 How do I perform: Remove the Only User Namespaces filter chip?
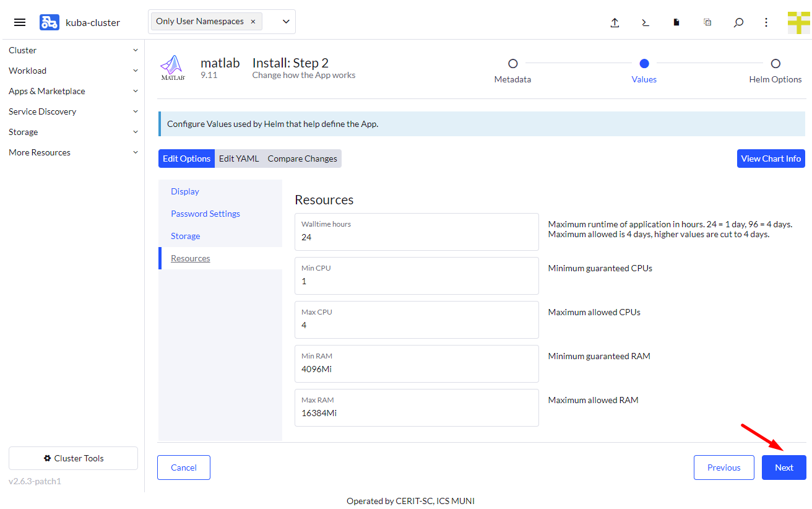click(x=253, y=20)
